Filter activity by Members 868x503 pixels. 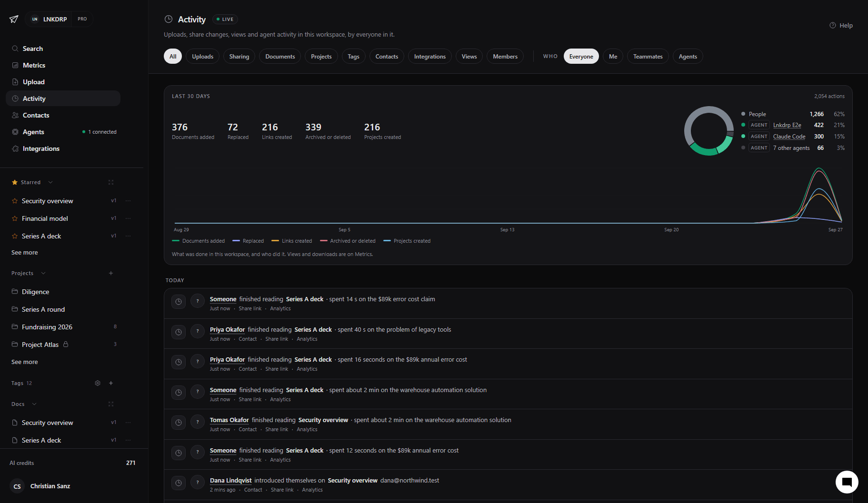tap(505, 56)
